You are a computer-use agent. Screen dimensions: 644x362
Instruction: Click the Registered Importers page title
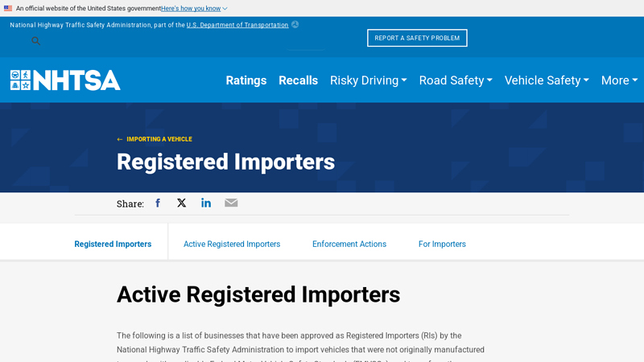click(225, 162)
